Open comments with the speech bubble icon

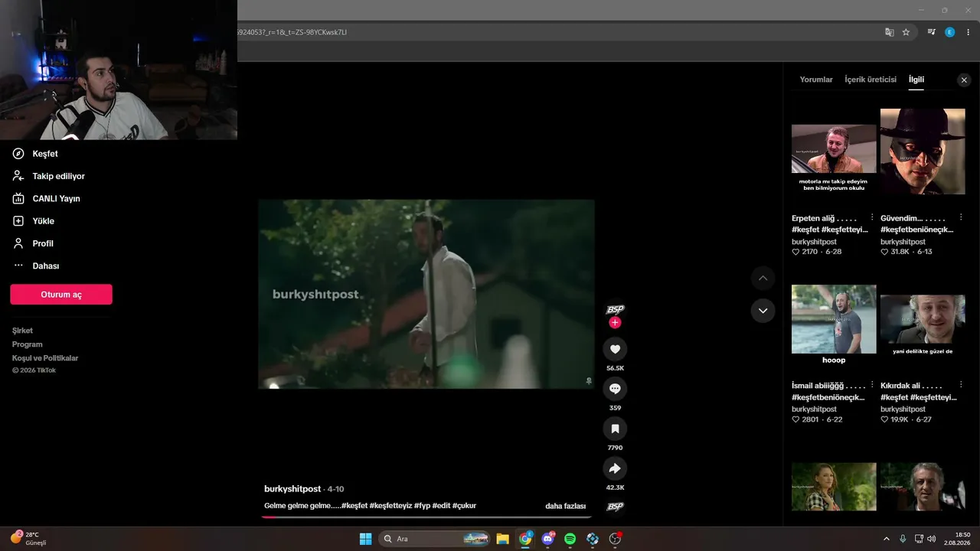tap(615, 389)
